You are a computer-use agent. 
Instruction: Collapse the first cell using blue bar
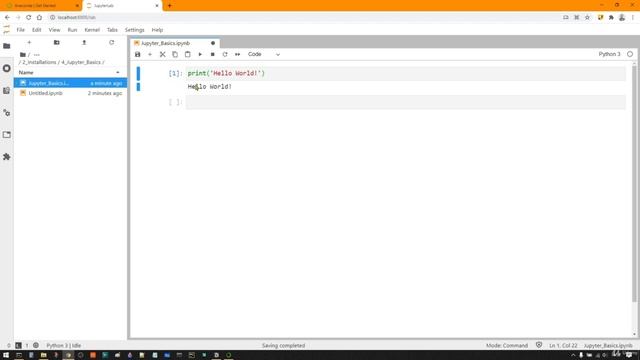point(138,73)
